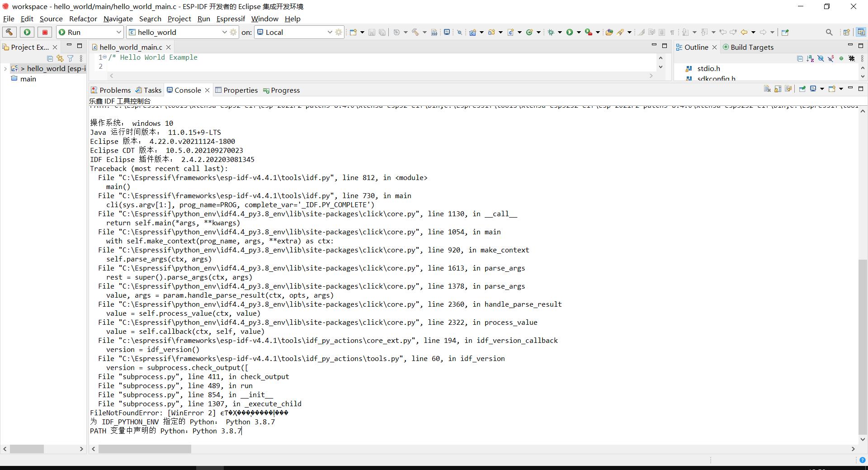
Task: Clear the console output icon
Action: click(767, 89)
